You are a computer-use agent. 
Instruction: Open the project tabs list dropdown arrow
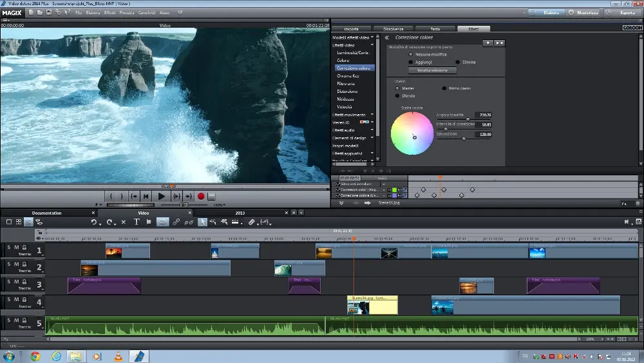pos(301,213)
